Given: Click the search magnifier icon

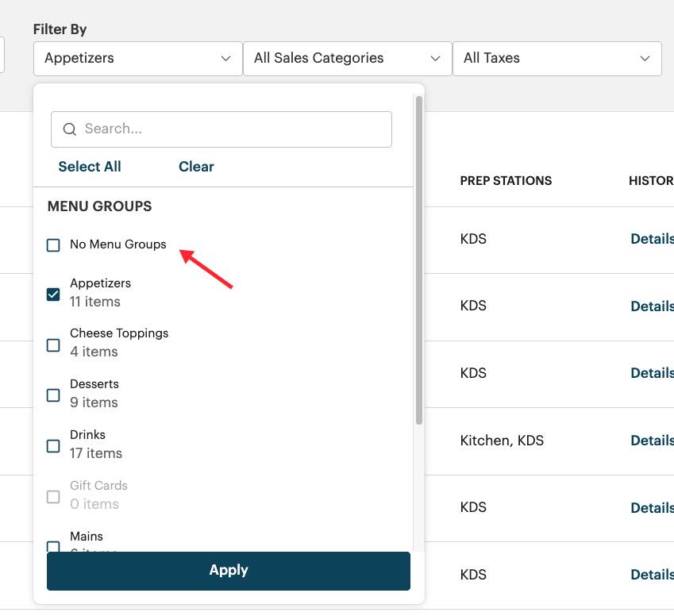Looking at the screenshot, I should [x=69, y=129].
